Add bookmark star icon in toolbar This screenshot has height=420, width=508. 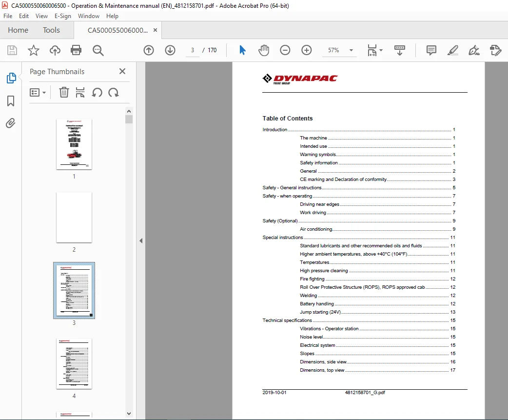point(33,50)
